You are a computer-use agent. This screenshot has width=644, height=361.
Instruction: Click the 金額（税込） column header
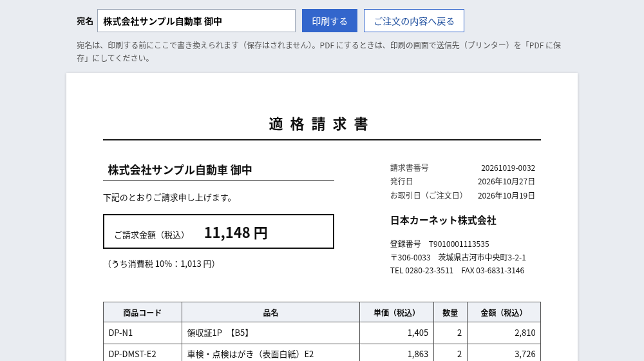click(x=504, y=313)
